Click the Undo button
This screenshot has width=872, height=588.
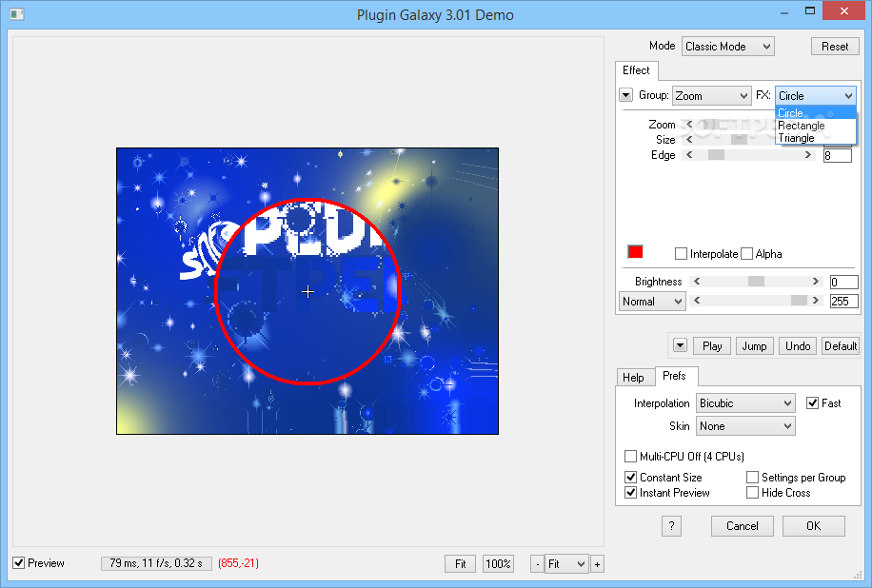(798, 345)
